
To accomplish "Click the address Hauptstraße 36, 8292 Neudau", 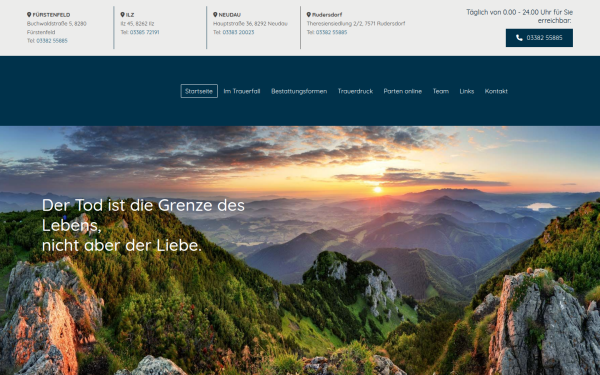I will click(250, 24).
